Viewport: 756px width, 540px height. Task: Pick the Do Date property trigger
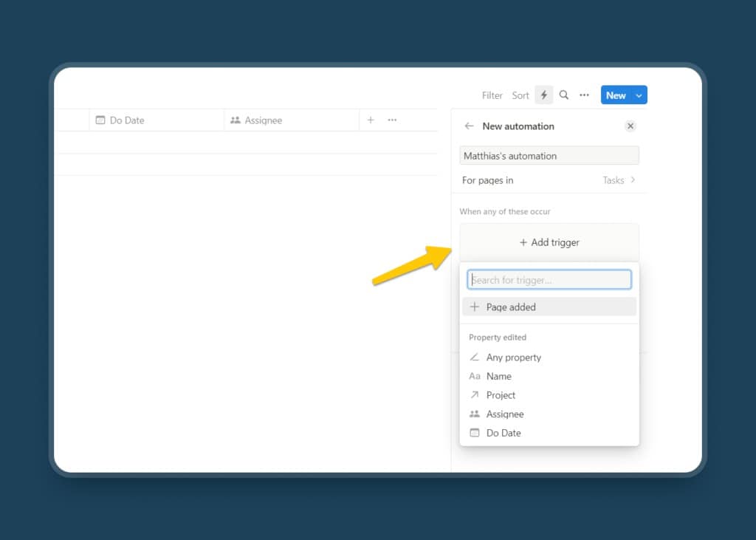tap(503, 433)
